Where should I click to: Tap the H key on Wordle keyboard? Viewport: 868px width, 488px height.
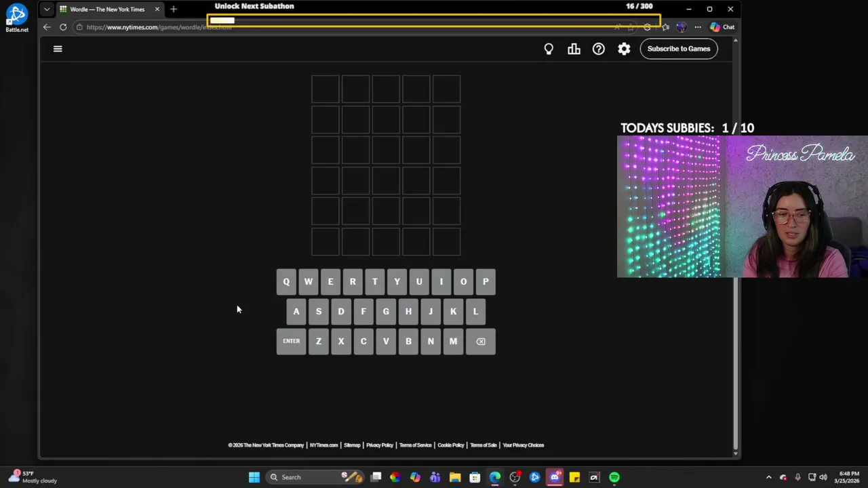(408, 312)
